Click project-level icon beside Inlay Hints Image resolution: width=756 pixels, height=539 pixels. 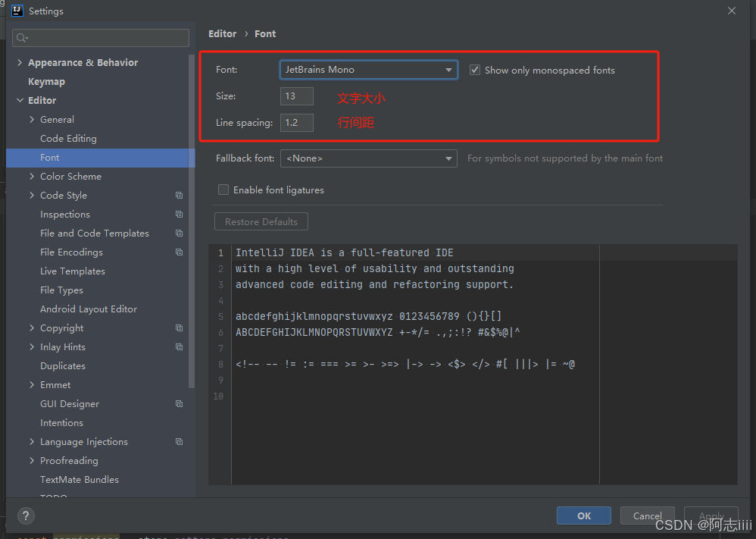179,347
